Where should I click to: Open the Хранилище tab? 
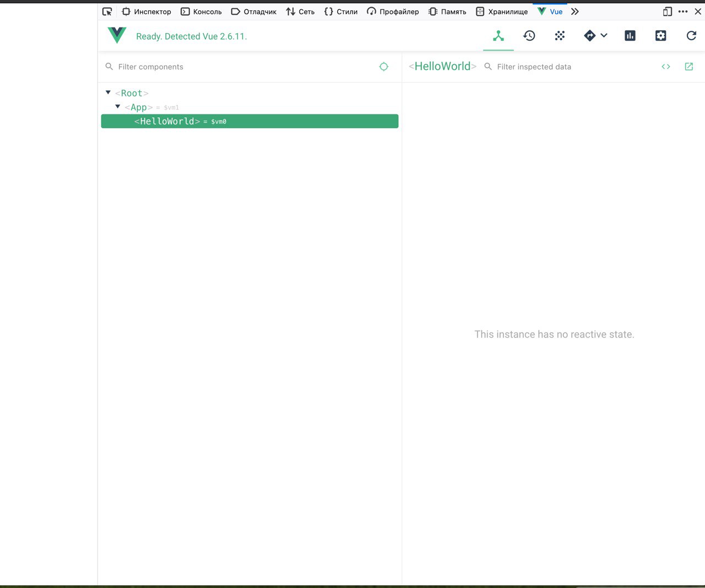pyautogui.click(x=502, y=12)
